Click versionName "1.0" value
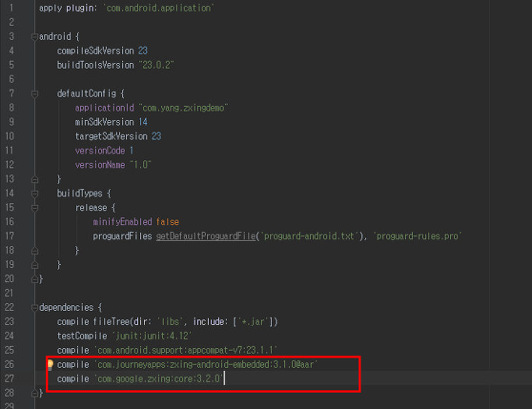Image resolution: width=532 pixels, height=409 pixels. [140, 165]
